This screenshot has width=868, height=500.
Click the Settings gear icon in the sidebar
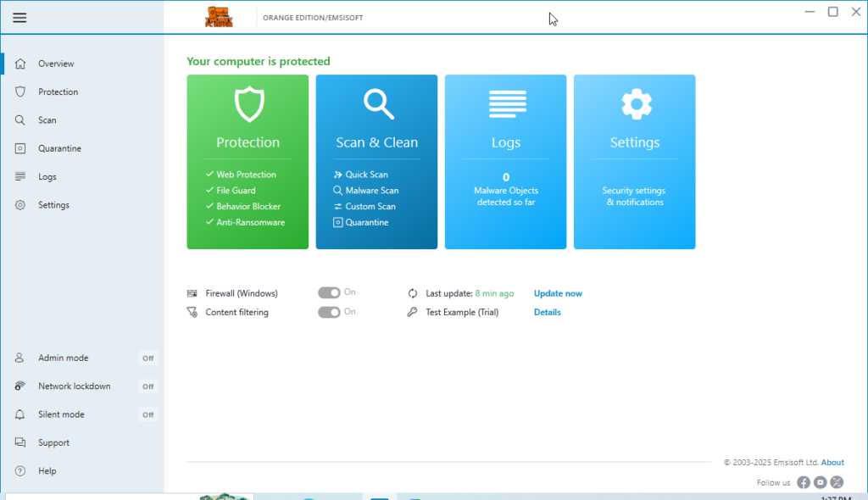pos(20,205)
